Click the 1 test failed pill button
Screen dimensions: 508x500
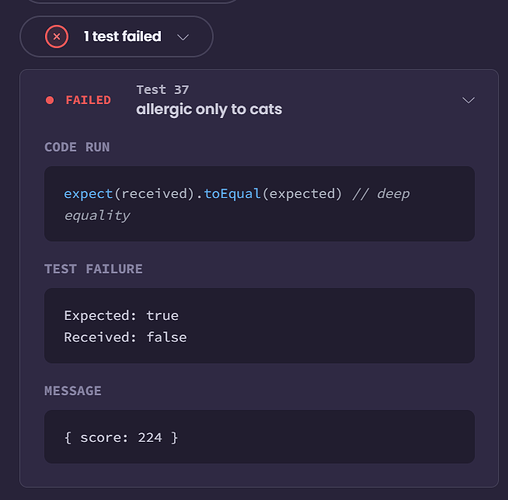tap(116, 37)
